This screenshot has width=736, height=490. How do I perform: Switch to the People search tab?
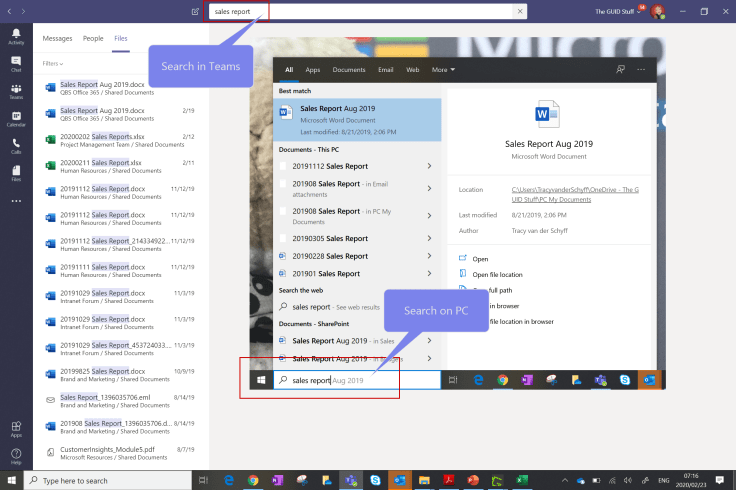coord(93,38)
